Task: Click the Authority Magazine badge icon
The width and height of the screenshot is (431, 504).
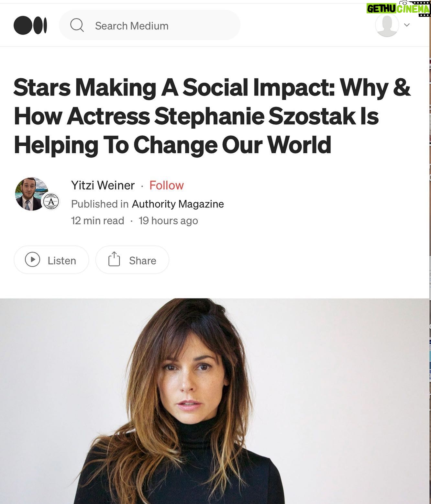Action: 51,202
